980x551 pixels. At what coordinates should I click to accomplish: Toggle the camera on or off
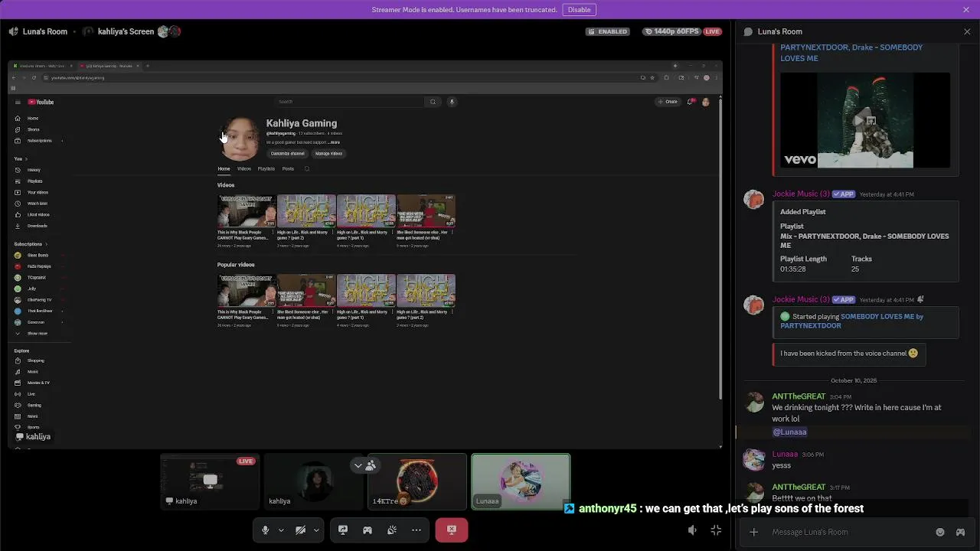(300, 530)
